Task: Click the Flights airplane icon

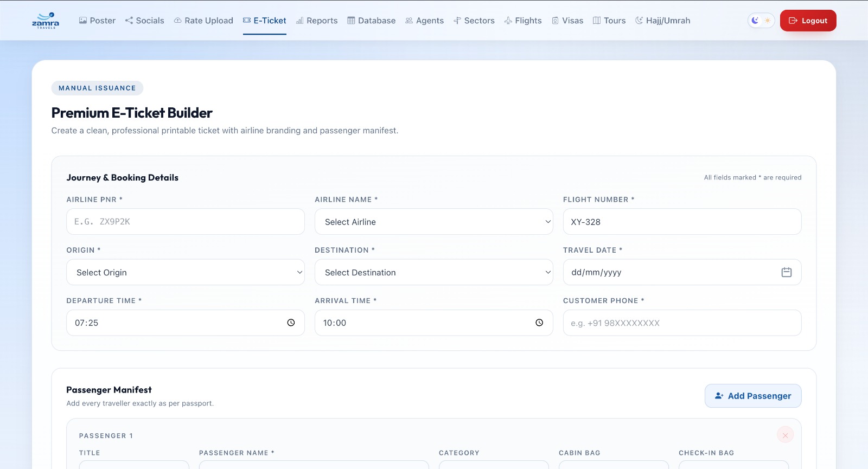Action: point(508,21)
